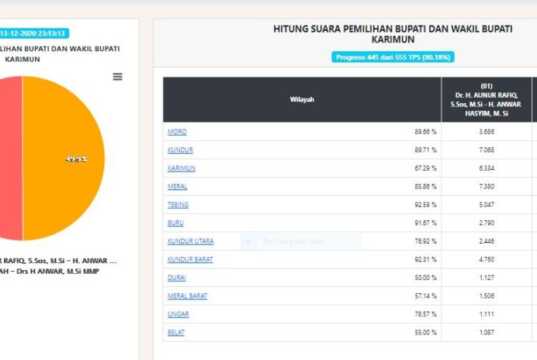Click candidate 01 vote count in the TEBING row
Image resolution: width=537 pixels, height=360 pixels.
click(486, 205)
